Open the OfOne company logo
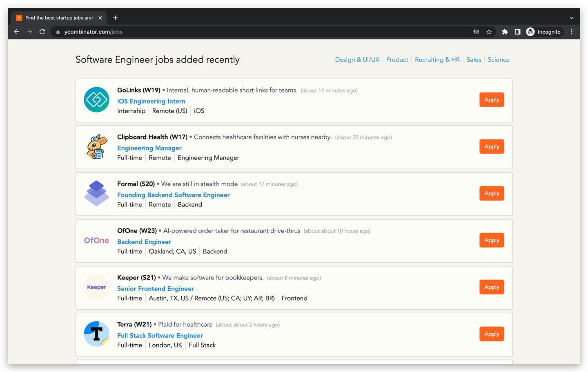 pos(96,240)
